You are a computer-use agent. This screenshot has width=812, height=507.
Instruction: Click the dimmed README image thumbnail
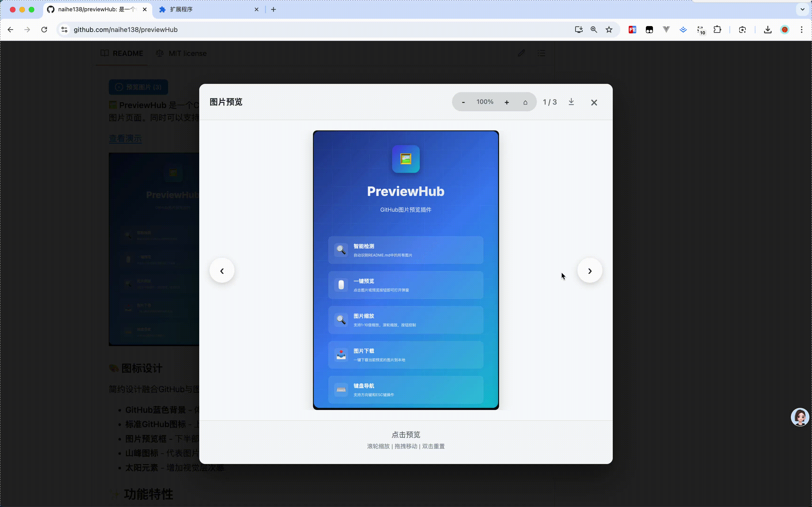coord(154,249)
